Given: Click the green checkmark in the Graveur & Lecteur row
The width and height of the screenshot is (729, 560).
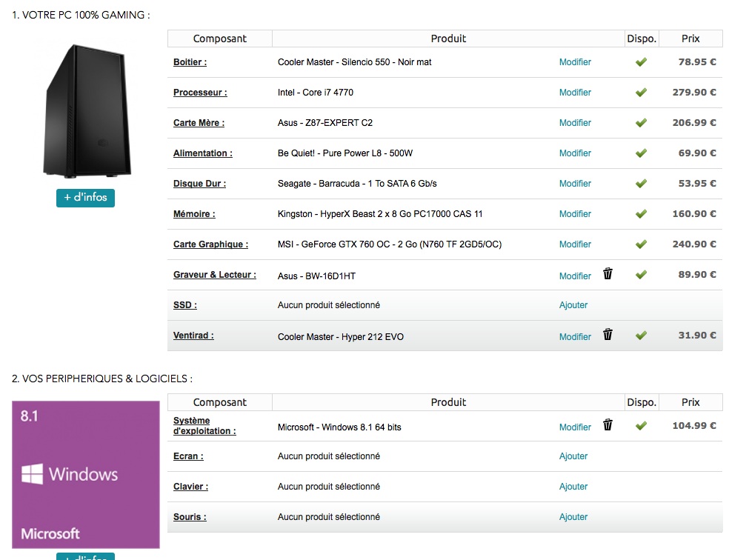Looking at the screenshot, I should click(641, 275).
